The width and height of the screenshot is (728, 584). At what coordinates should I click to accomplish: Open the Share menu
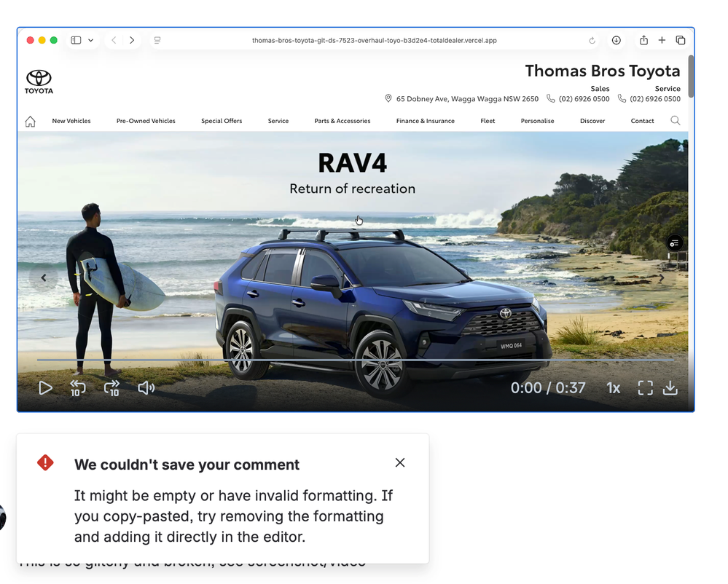[643, 40]
